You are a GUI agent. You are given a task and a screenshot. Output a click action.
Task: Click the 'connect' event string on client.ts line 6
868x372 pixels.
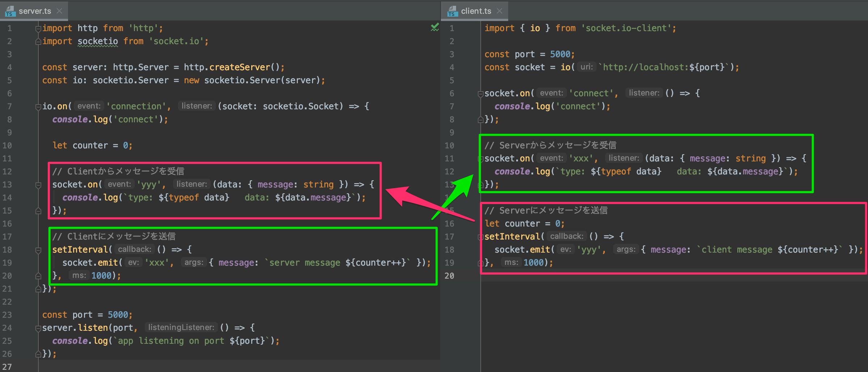(591, 93)
